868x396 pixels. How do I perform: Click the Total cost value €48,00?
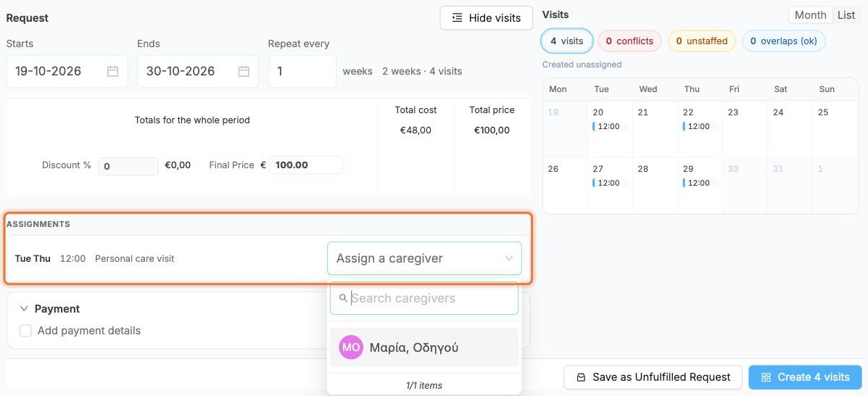(416, 131)
